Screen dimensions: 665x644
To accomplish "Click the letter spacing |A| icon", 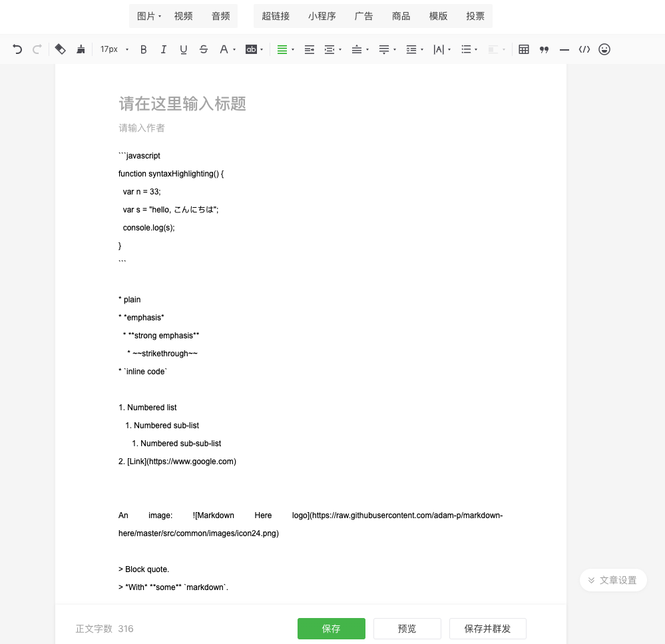I will coord(439,49).
